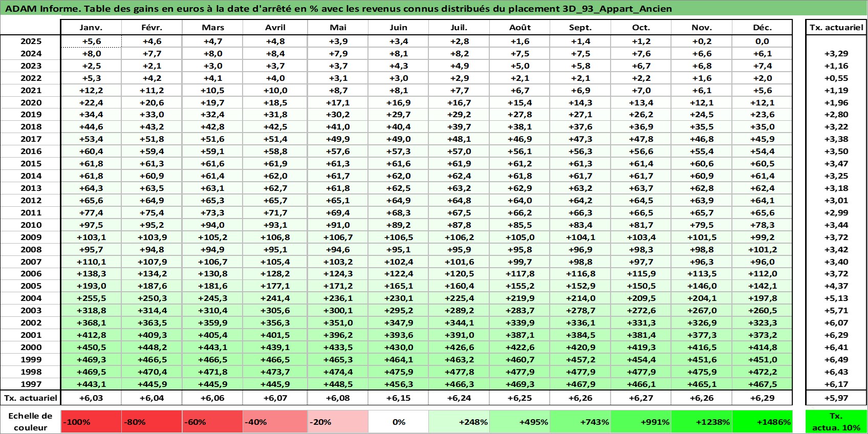Click the December 1997 cell '+467,5'
The width and height of the screenshot is (868, 434).
pyautogui.click(x=762, y=384)
